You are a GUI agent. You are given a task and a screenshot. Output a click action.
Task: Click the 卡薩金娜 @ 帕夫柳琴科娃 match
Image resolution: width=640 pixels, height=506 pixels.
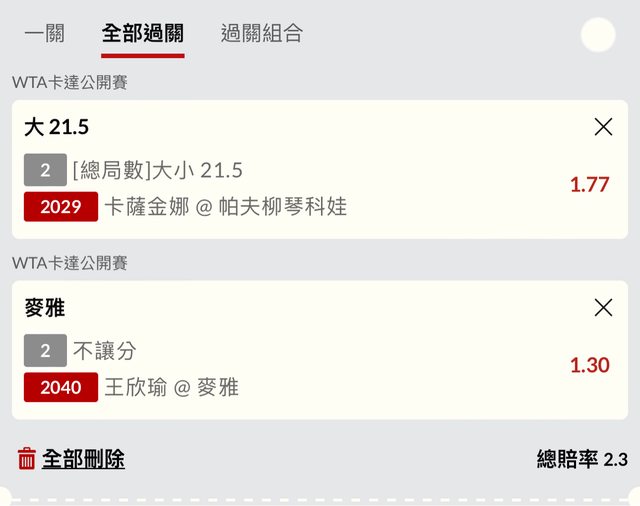coord(226,207)
